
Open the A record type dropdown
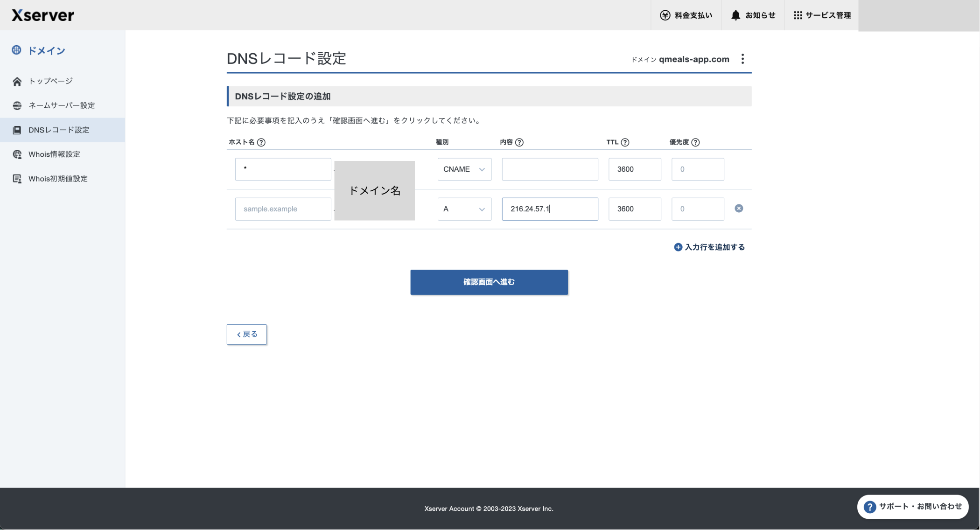point(464,209)
